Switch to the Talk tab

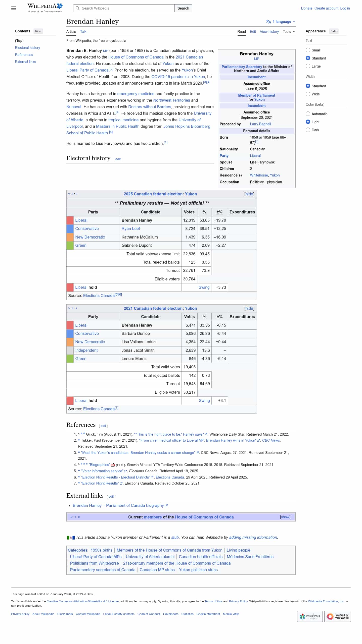point(83,32)
